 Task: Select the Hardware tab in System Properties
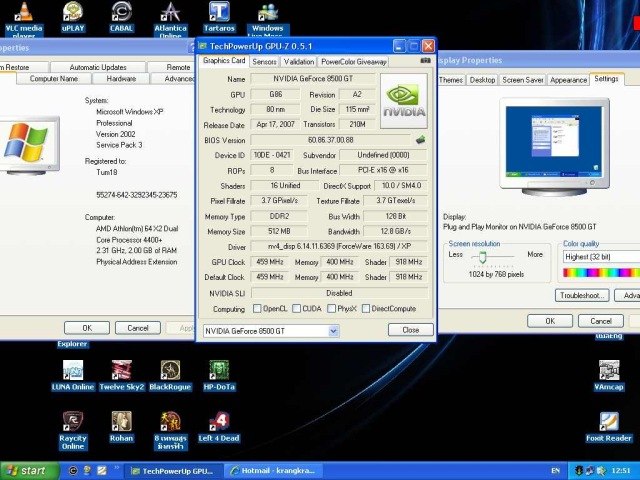[121, 79]
